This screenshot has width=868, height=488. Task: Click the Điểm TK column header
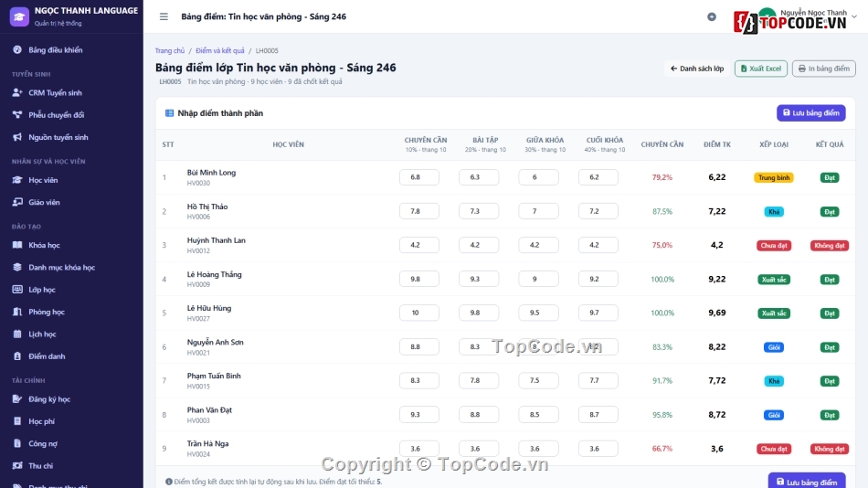[717, 144]
